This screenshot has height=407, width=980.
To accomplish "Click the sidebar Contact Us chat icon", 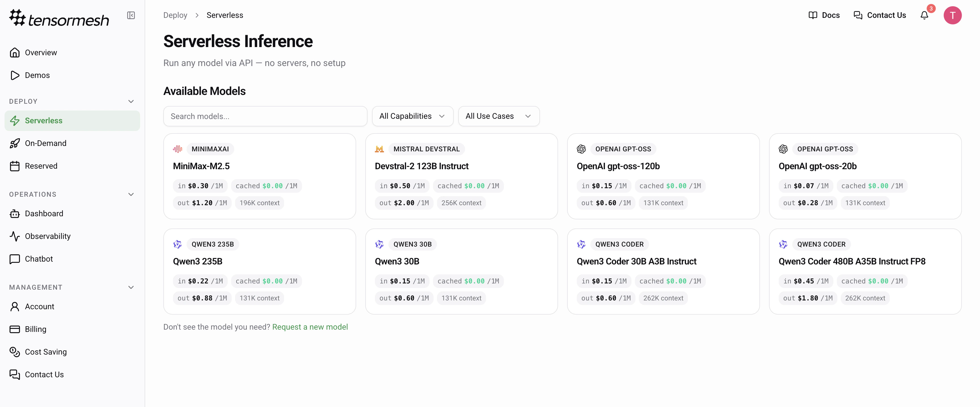I will (x=15, y=375).
